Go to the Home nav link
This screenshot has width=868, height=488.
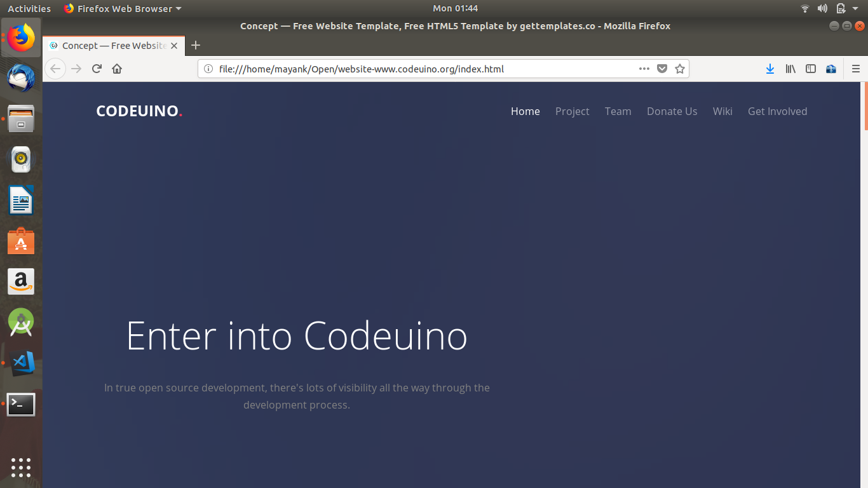click(x=526, y=111)
